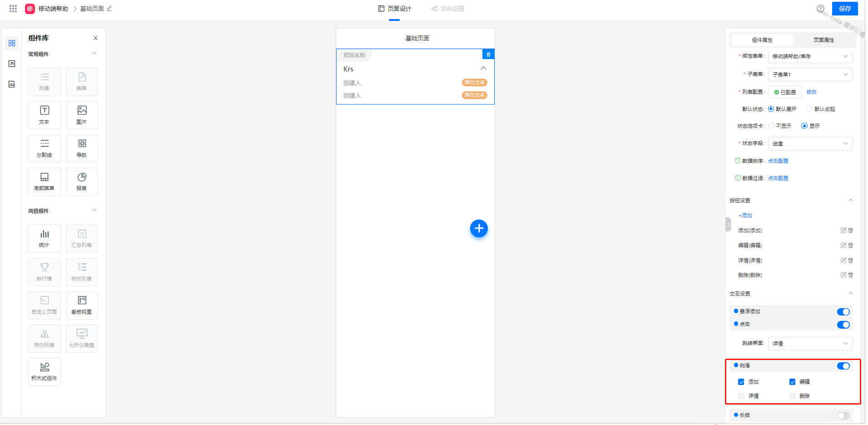The width and height of the screenshot is (868, 425).
Task: Select 不显示 for status tabs
Action: click(x=771, y=126)
